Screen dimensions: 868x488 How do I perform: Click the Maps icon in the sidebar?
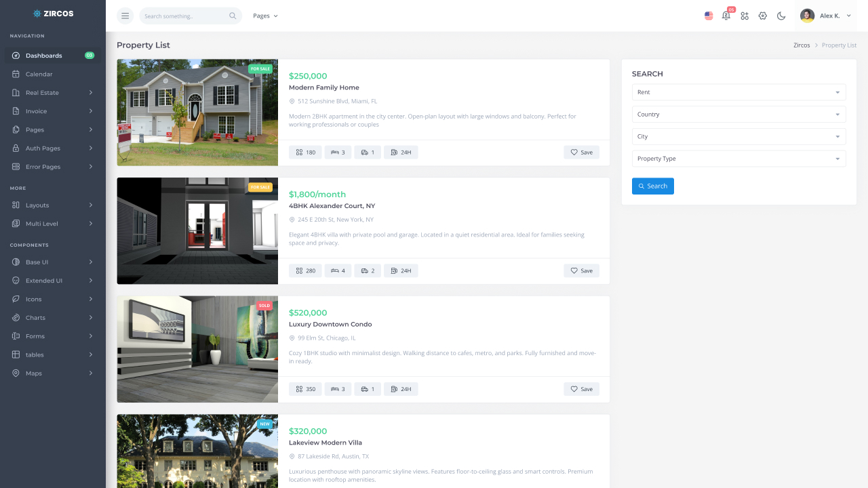tap(15, 373)
